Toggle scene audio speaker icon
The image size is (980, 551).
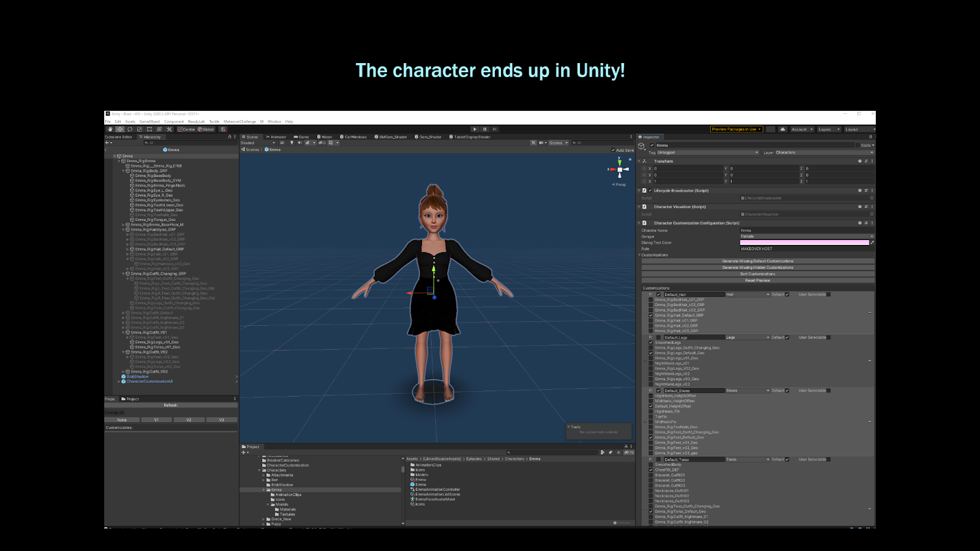300,143
